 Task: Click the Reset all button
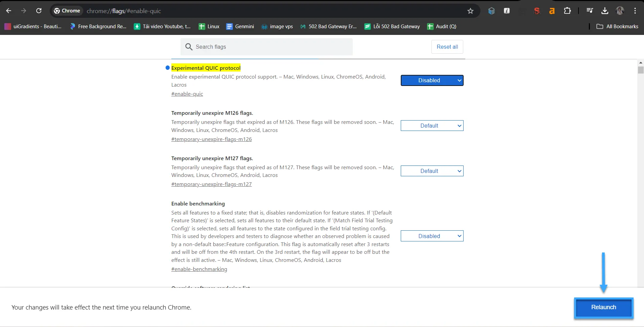pos(447,47)
